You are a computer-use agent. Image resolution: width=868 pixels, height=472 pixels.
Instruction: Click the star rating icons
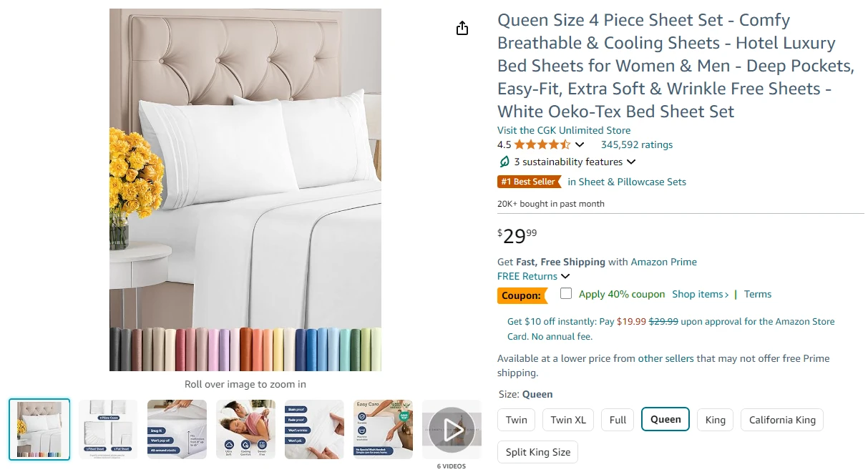(542, 144)
